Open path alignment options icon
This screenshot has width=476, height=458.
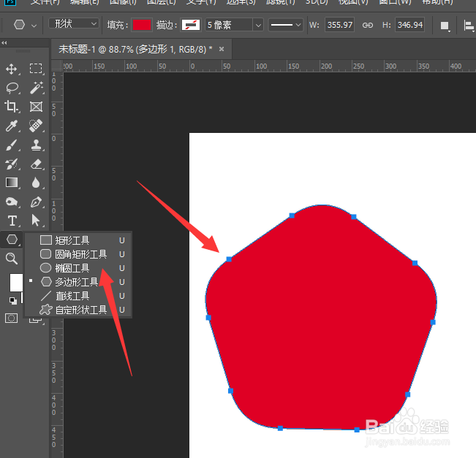point(469,26)
